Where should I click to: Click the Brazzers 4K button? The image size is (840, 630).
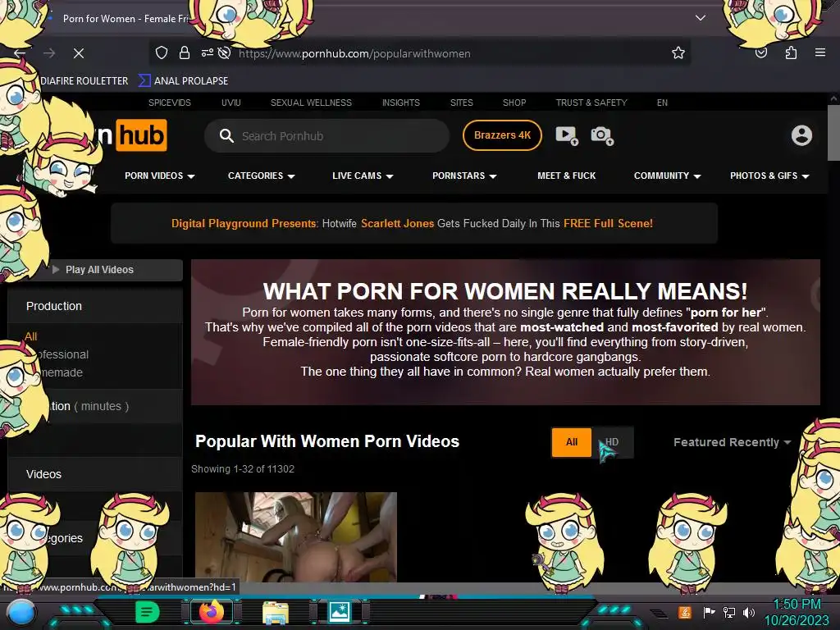pyautogui.click(x=502, y=135)
